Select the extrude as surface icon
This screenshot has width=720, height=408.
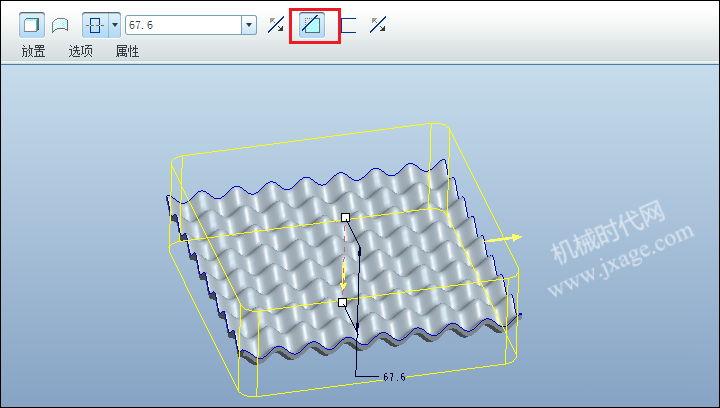click(x=60, y=25)
